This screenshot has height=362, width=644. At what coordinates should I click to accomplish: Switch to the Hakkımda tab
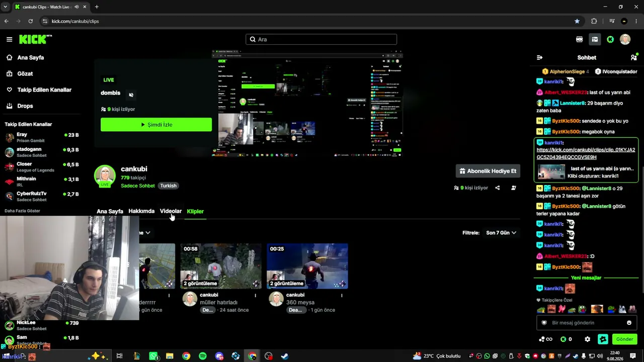point(141,211)
